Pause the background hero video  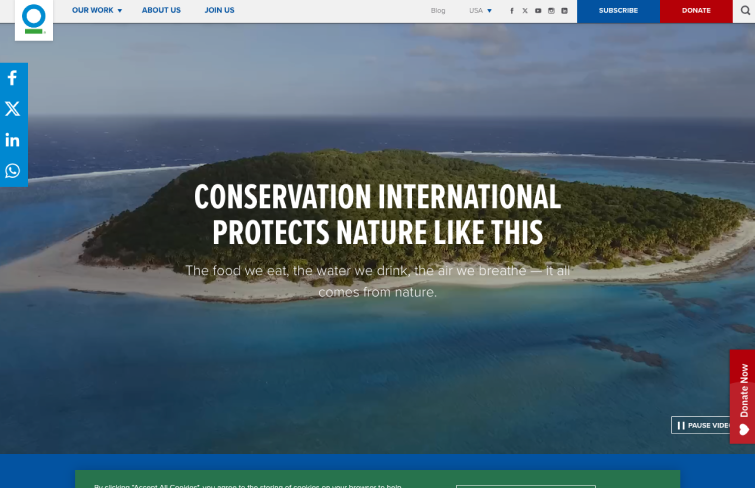[x=701, y=425]
